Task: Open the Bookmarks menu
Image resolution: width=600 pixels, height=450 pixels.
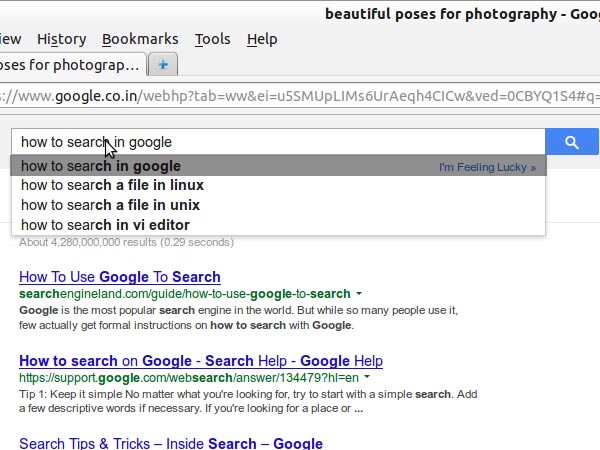Action: click(x=140, y=39)
